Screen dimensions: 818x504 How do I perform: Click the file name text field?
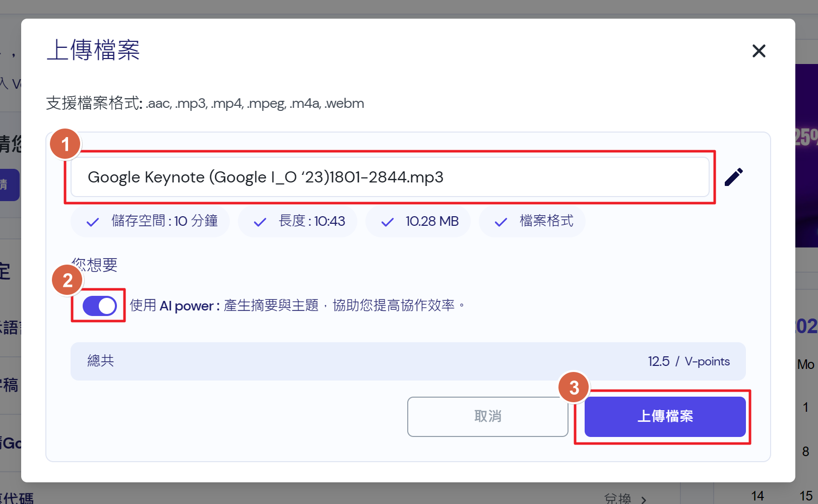389,177
